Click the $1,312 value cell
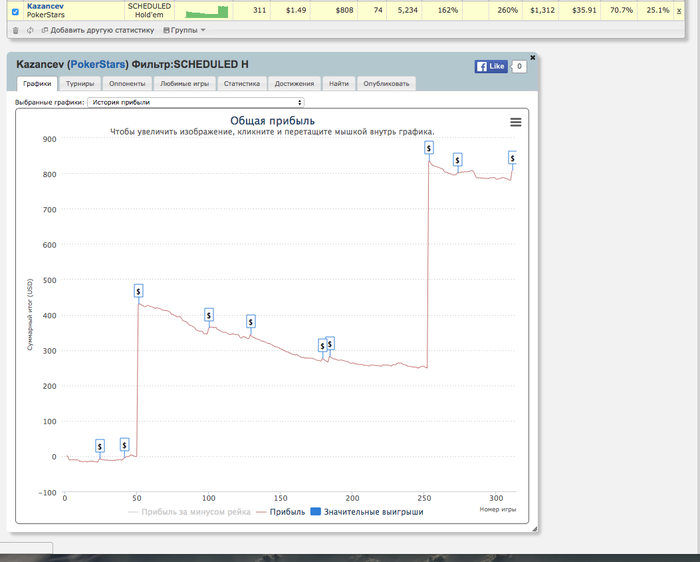 point(542,10)
